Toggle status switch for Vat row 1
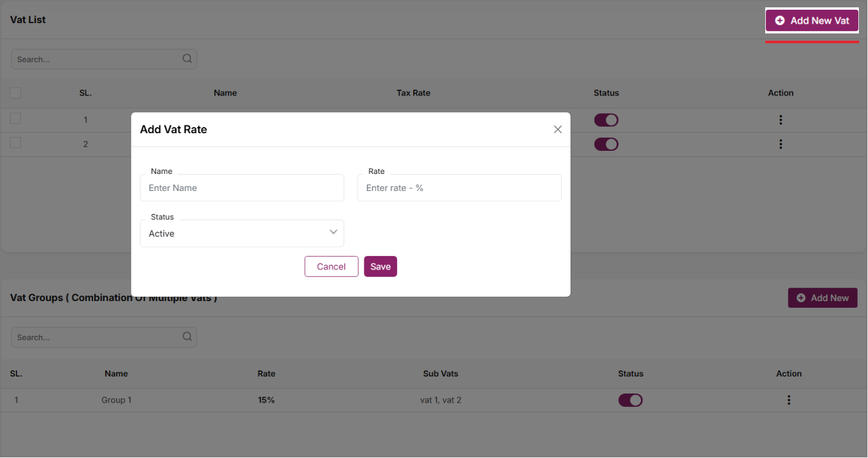Image resolution: width=868 pixels, height=458 pixels. point(606,120)
